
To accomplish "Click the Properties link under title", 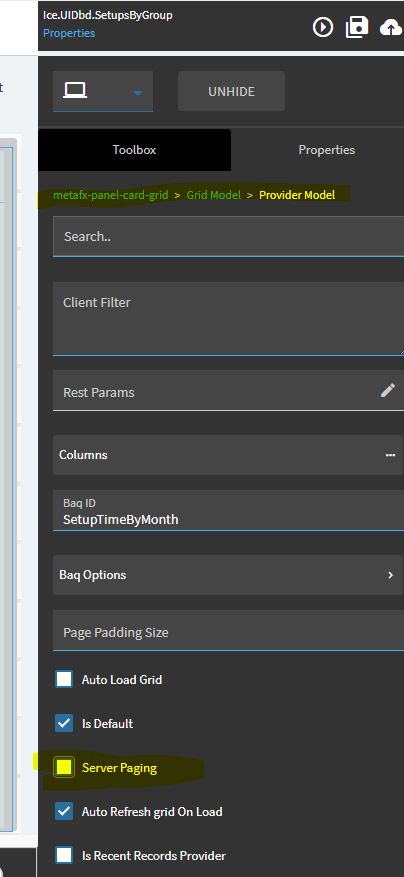I will point(69,33).
